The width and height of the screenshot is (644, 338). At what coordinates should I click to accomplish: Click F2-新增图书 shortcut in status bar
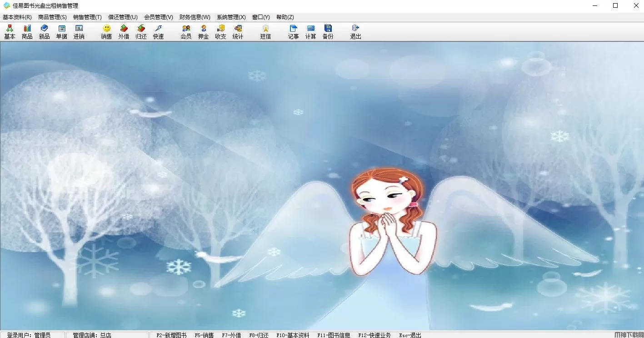[171, 335]
